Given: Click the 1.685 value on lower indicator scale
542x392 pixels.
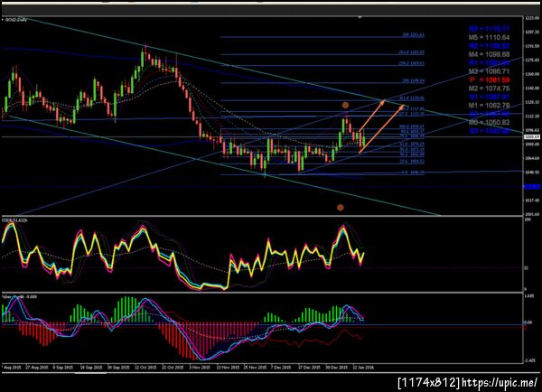Looking at the screenshot, I should tap(529, 296).
